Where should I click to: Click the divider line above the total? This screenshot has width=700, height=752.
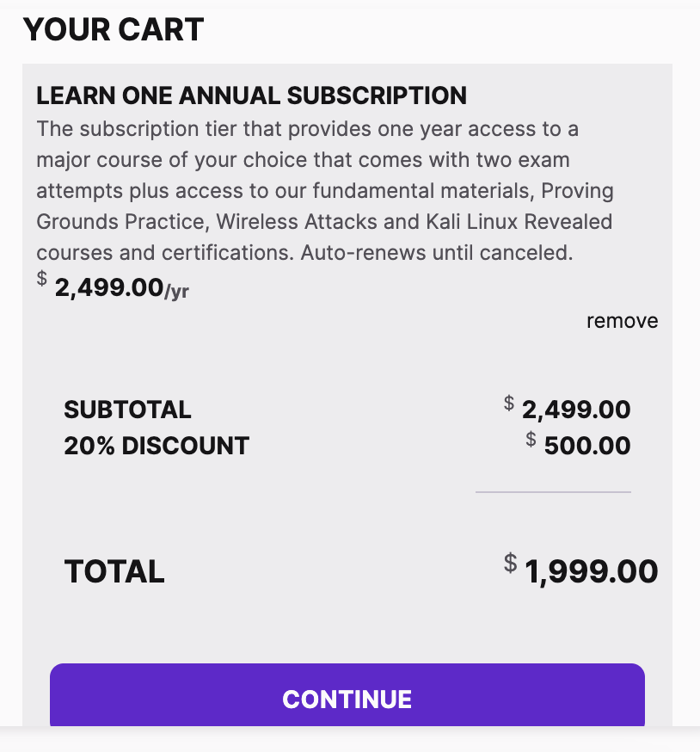click(x=553, y=492)
